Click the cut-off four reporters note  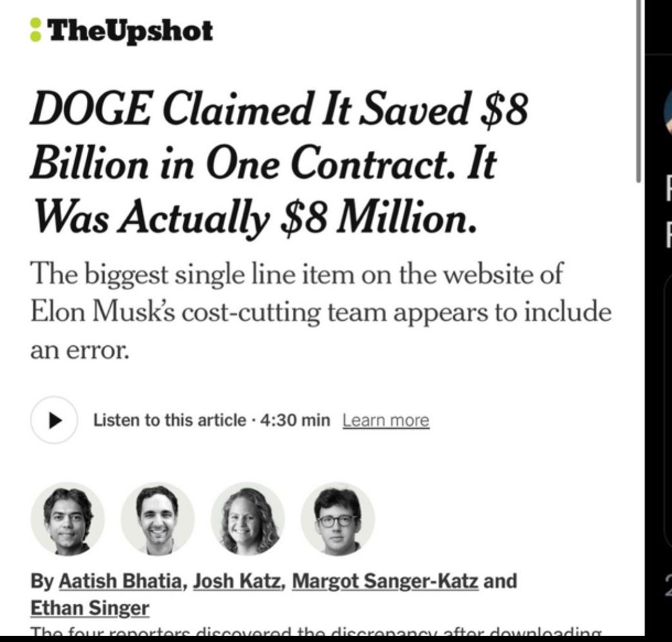(316, 631)
